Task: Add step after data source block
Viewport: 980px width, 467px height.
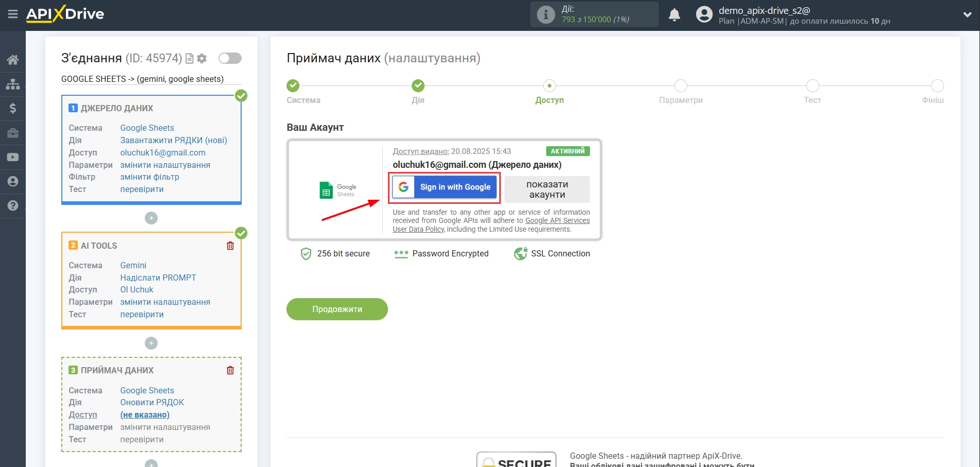Action: [151, 218]
